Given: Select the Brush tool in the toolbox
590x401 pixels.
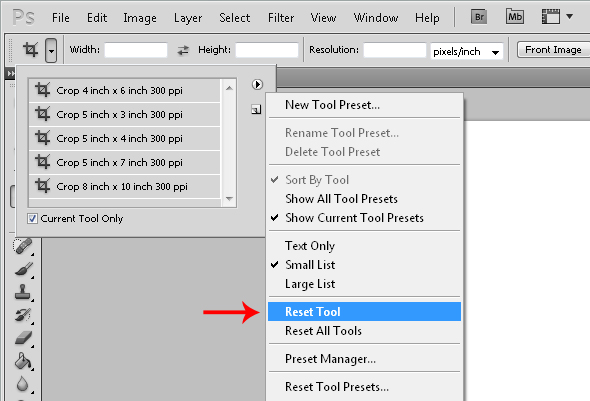Looking at the screenshot, I should [23, 269].
